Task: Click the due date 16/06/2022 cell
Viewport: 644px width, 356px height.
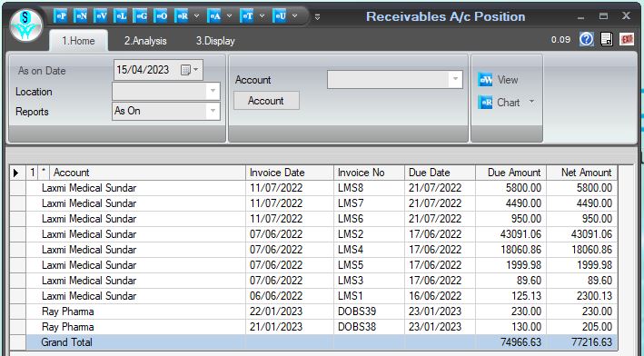Action: point(440,296)
